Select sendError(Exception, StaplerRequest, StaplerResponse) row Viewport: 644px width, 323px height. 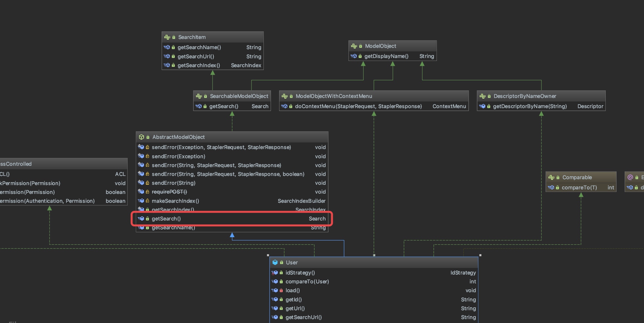tap(232, 147)
